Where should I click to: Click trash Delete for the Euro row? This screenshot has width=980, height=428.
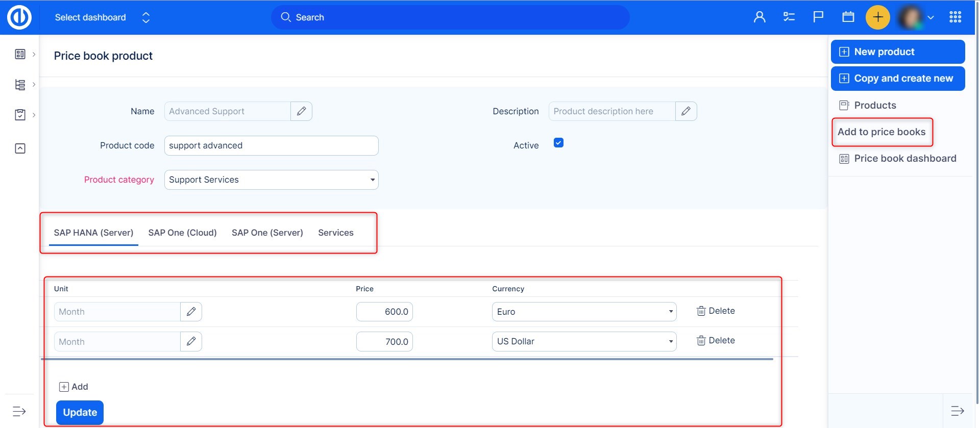point(716,311)
